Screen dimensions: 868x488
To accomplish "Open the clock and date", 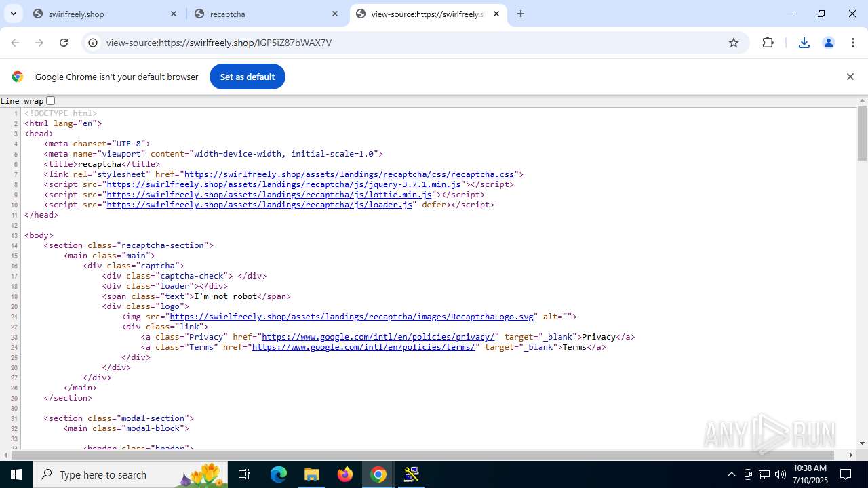I will [x=810, y=474].
